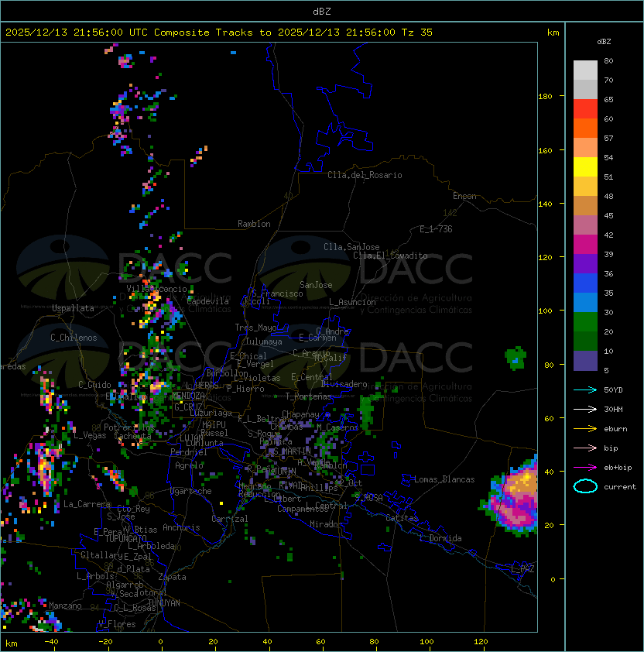Click the 'current' legend label
The height and width of the screenshot is (652, 644).
(620, 486)
